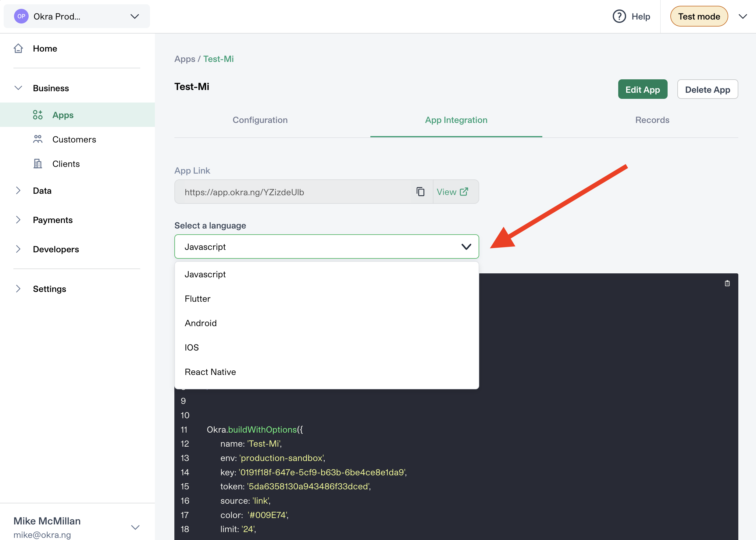Viewport: 756px width, 540px height.
Task: Click the color value '#009E74' in code
Action: [267, 515]
